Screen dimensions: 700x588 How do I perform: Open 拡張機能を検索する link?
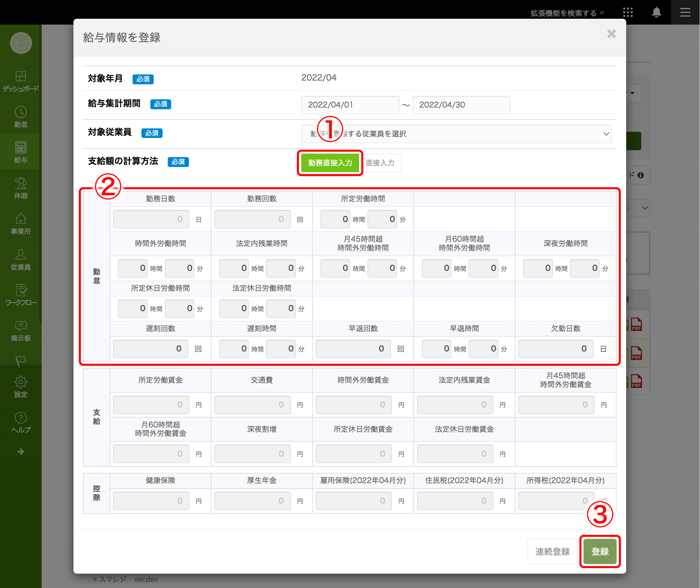click(x=567, y=13)
